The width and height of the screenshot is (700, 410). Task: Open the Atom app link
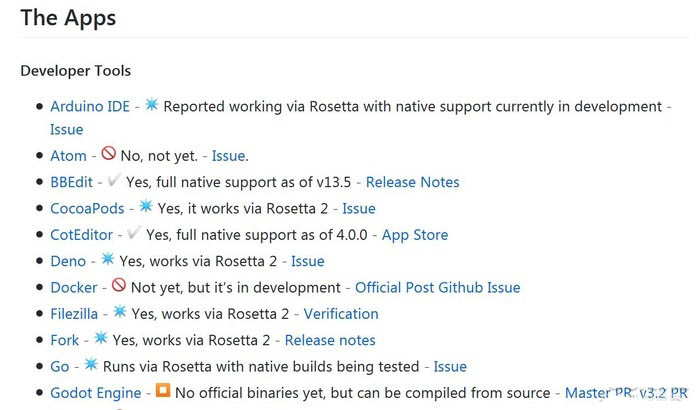pyautogui.click(x=68, y=156)
